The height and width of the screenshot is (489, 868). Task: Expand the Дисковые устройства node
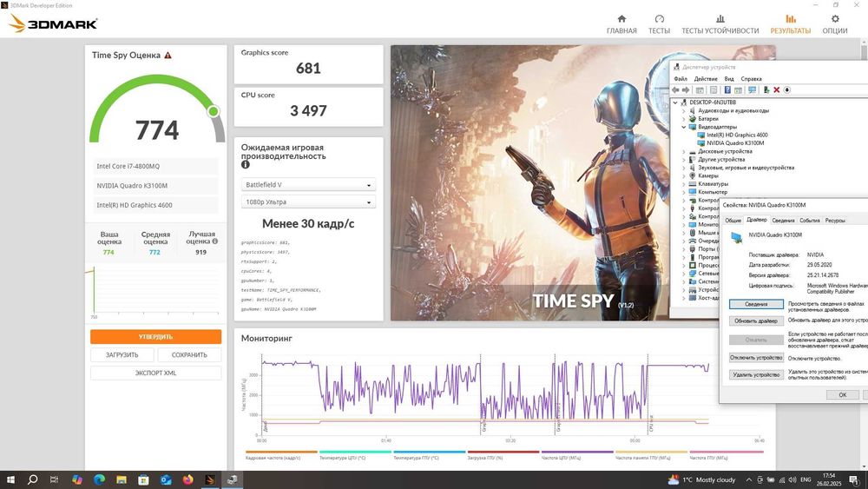pyautogui.click(x=684, y=151)
